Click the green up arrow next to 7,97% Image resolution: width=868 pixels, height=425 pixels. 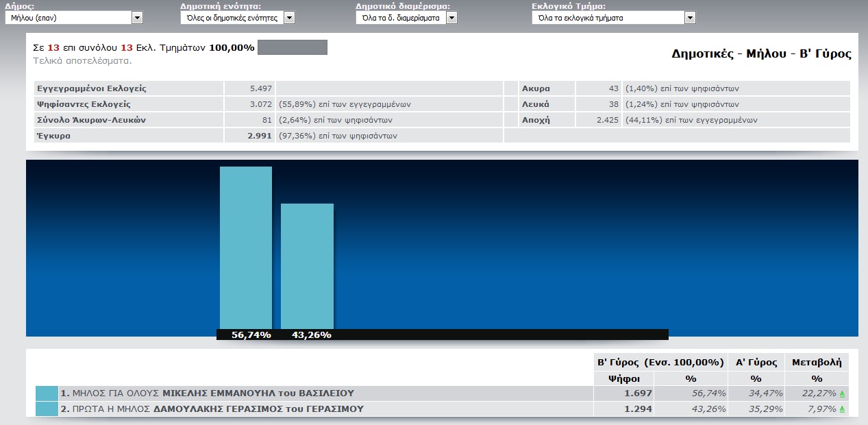tap(842, 410)
